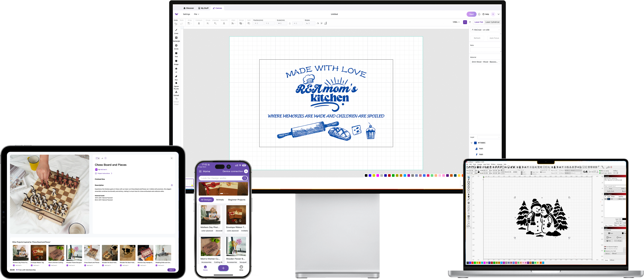Open the 3mm Wood material dropdown
The image size is (644, 279).
(x=485, y=62)
